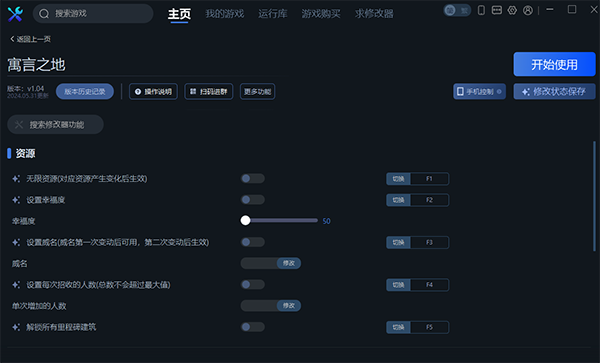
Task: Click the sparkle icon beside 设置幸福度
Action: (x=16, y=200)
